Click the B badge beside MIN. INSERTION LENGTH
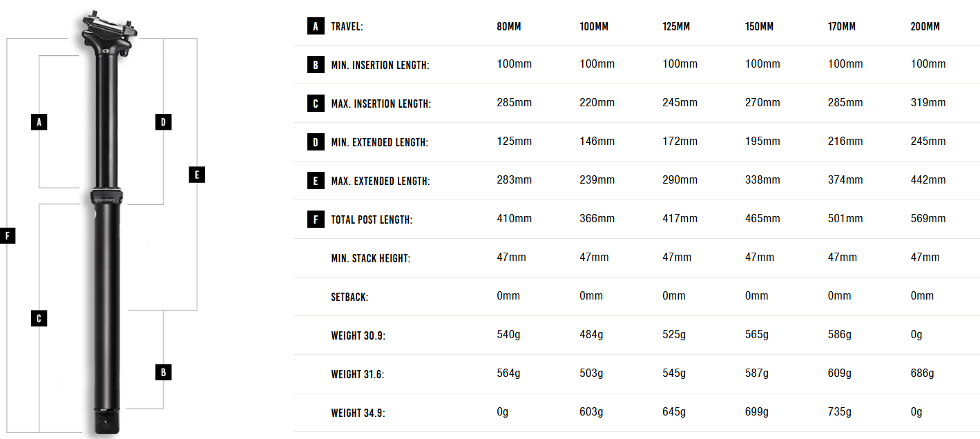 (315, 65)
